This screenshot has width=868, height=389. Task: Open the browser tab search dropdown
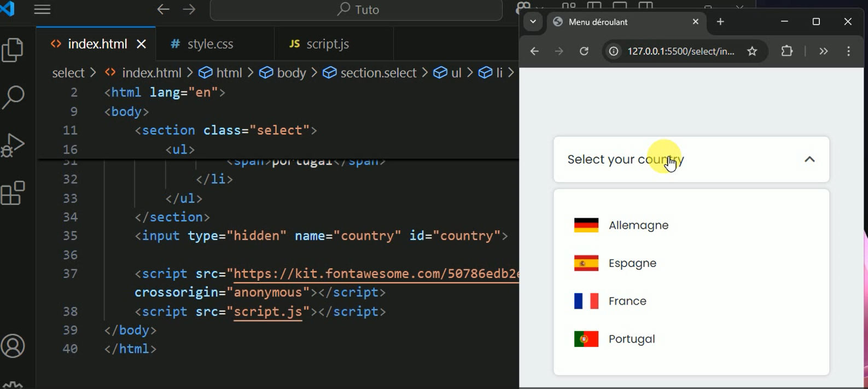click(533, 22)
